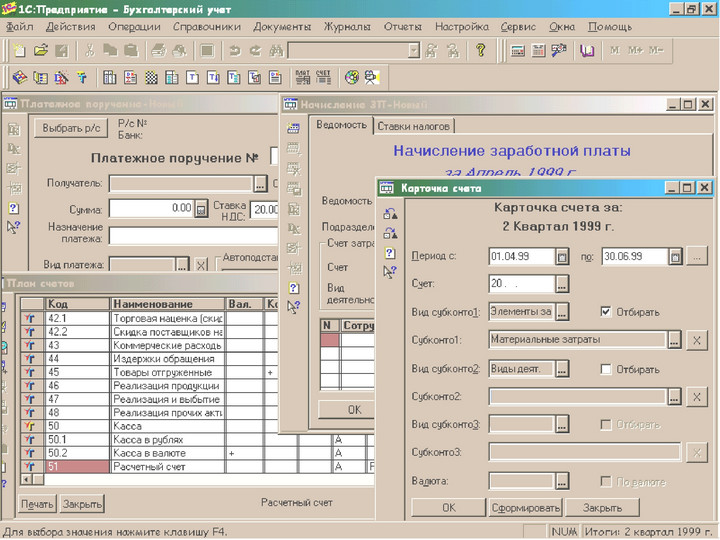Click Итоги: 2 квартал 1999 г. in status bar

[x=649, y=532]
